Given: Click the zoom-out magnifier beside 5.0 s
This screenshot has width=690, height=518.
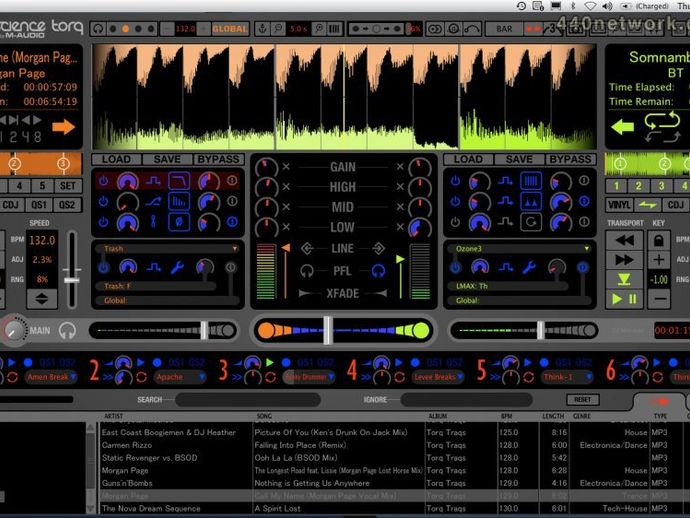Looking at the screenshot, I should click(x=278, y=29).
